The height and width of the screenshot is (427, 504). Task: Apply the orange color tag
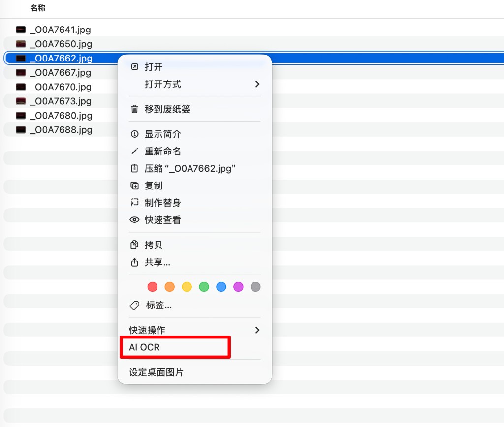(x=170, y=287)
